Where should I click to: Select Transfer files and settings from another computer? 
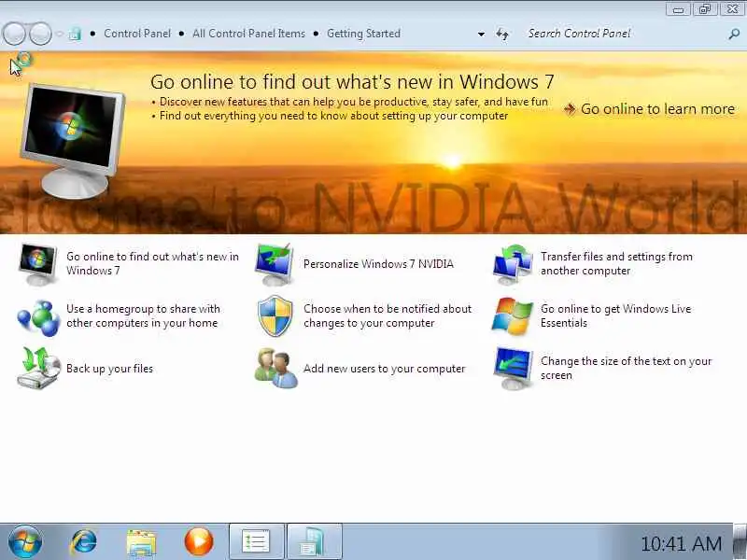click(x=616, y=263)
